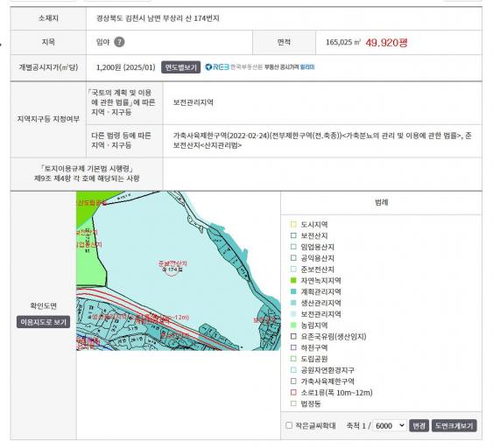The height and width of the screenshot is (448, 493).
Task: Click the 농림지역 light green legend swatch
Action: click(293, 325)
